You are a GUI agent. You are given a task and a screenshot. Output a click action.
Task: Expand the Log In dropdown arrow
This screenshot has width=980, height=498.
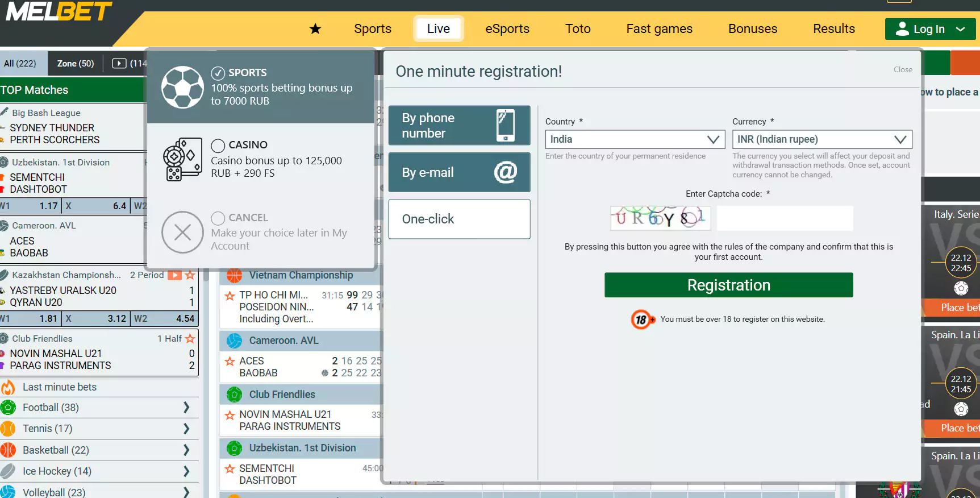pyautogui.click(x=961, y=29)
